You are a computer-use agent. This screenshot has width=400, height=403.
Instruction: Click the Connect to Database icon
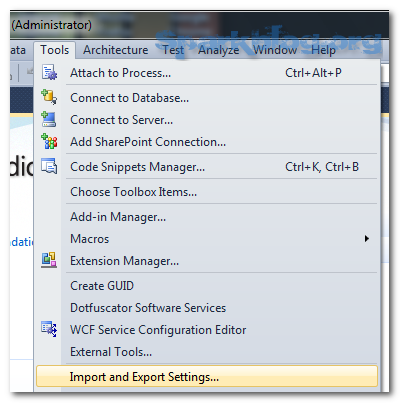[x=49, y=97]
